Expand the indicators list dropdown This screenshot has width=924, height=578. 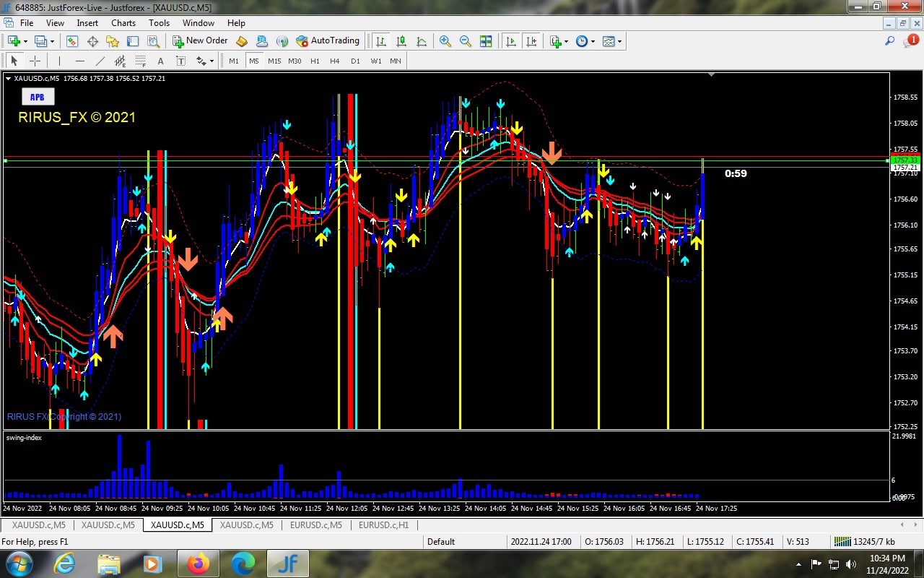point(566,41)
